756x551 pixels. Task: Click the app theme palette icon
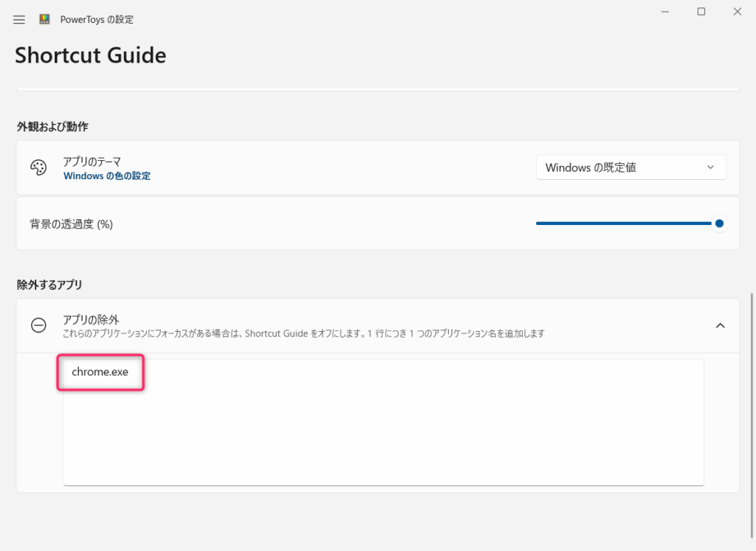click(38, 167)
